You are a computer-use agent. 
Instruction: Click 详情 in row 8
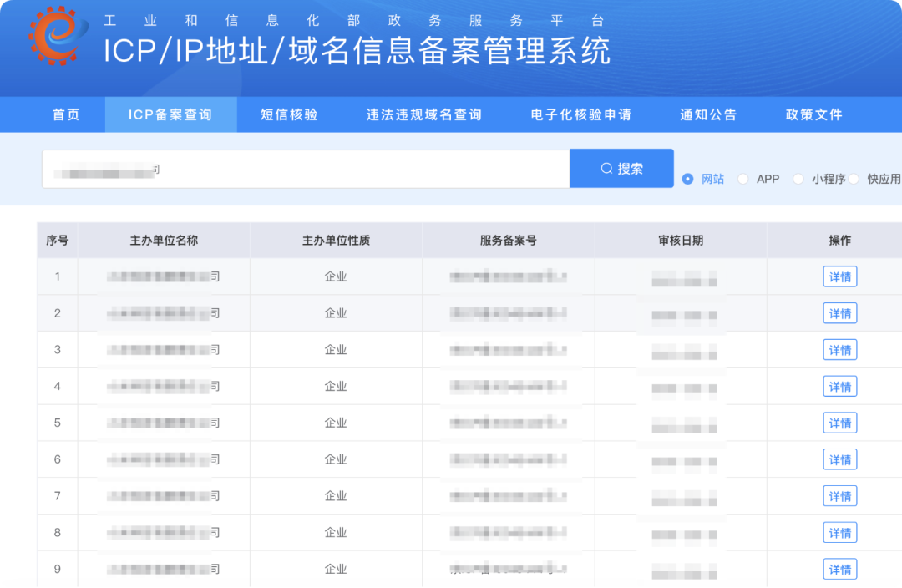[x=840, y=533]
